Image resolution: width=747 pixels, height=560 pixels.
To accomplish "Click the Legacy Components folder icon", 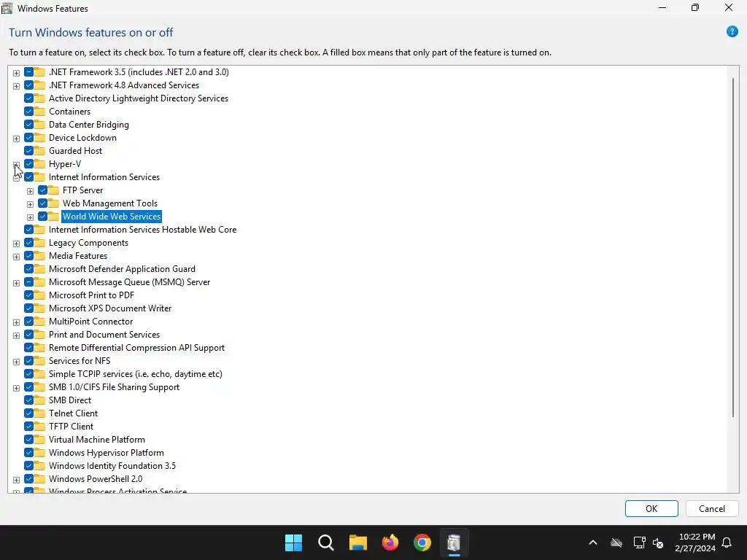I will (x=39, y=243).
